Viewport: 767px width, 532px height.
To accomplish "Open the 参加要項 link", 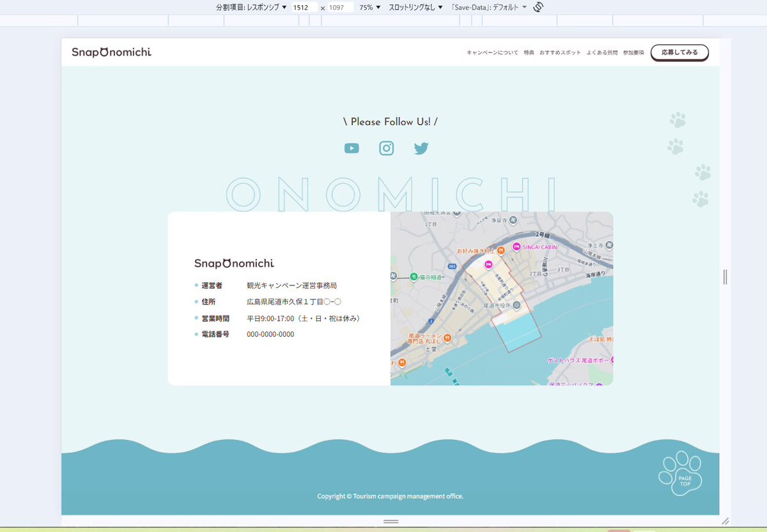I will pos(633,54).
